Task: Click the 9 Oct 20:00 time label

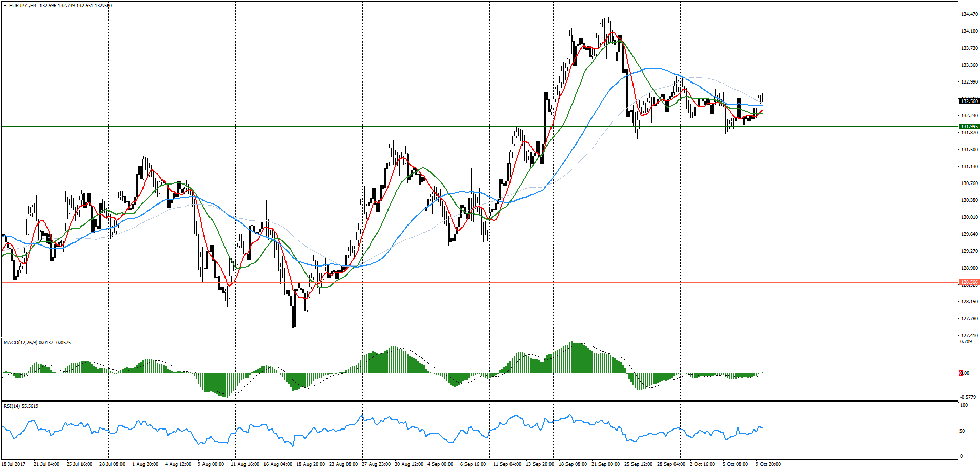Action: pyautogui.click(x=768, y=464)
